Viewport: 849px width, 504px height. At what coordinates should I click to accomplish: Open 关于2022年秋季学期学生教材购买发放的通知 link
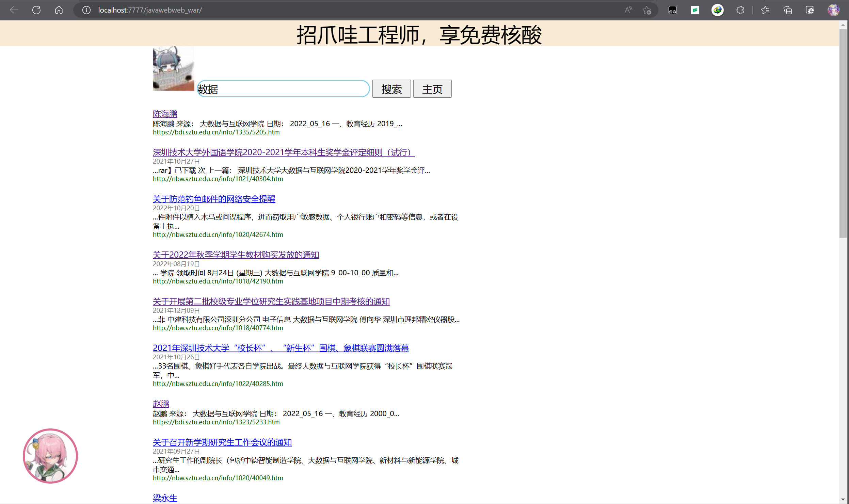tap(236, 255)
